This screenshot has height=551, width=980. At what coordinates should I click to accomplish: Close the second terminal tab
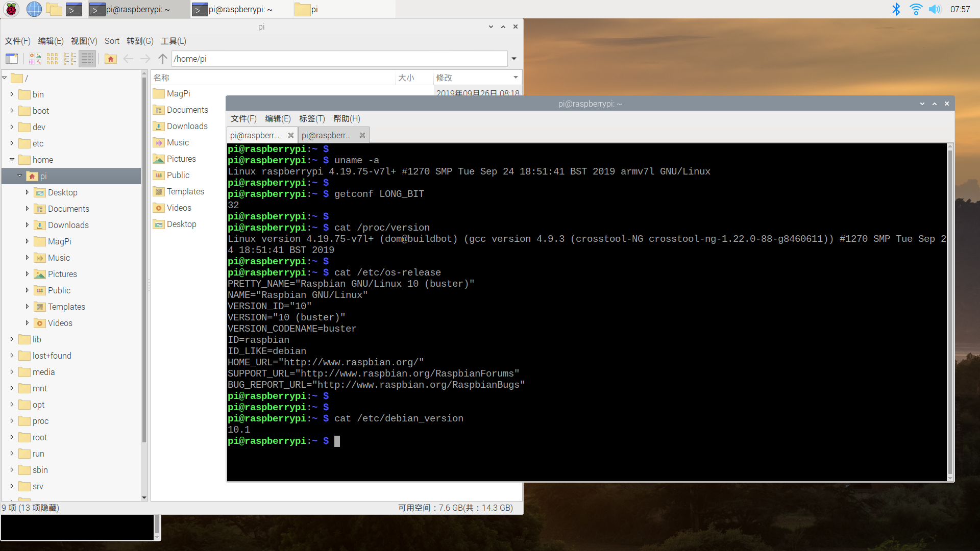tap(362, 135)
